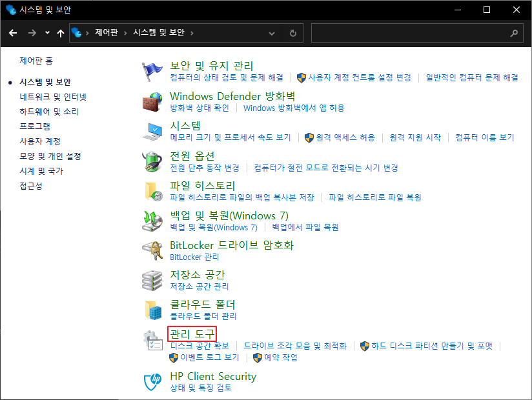Click the forward navigation arrow

(32, 33)
